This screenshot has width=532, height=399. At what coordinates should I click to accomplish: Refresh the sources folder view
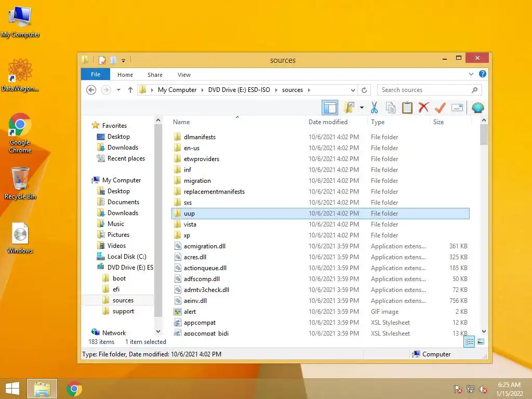coord(364,90)
